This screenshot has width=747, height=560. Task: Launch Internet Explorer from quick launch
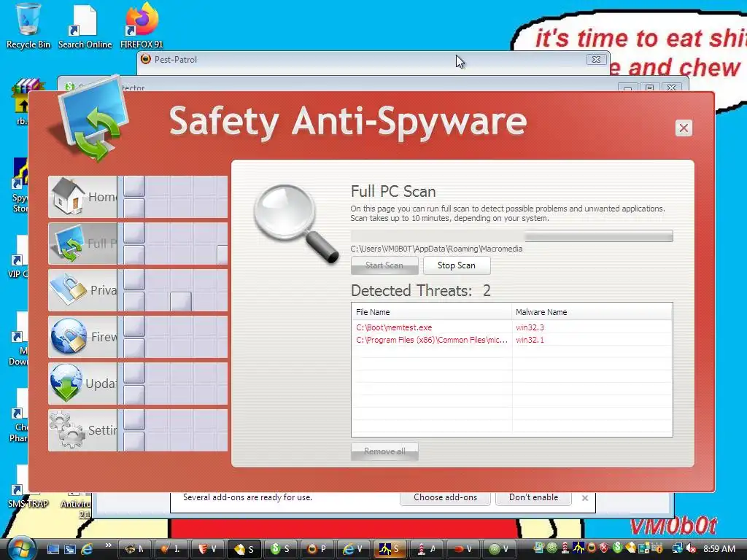88,549
